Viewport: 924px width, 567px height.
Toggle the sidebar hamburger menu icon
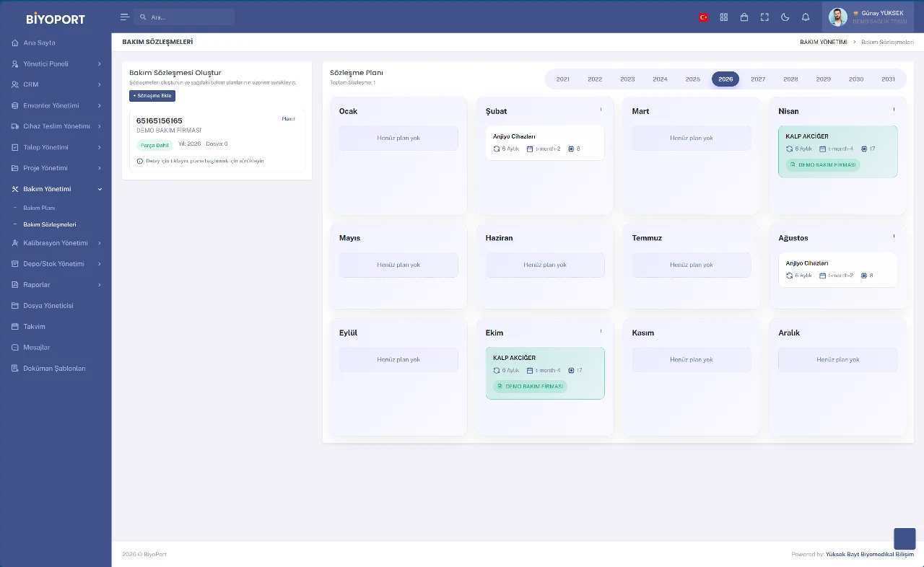125,17
